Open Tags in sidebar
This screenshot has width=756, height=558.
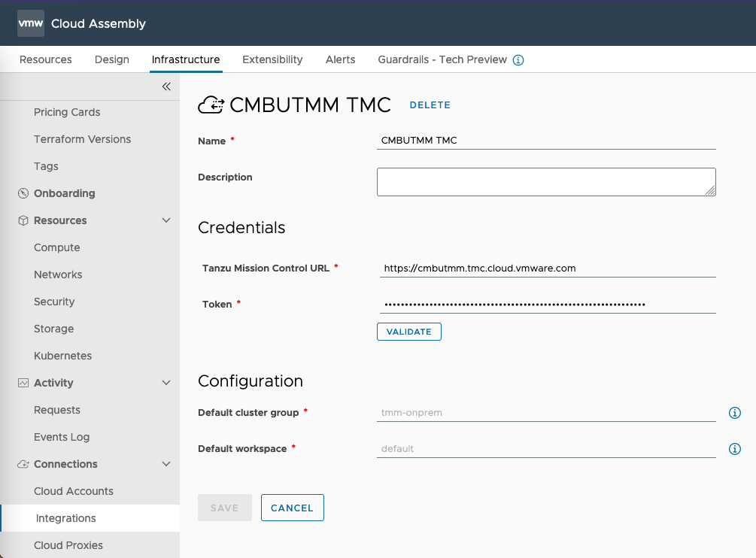(x=46, y=166)
